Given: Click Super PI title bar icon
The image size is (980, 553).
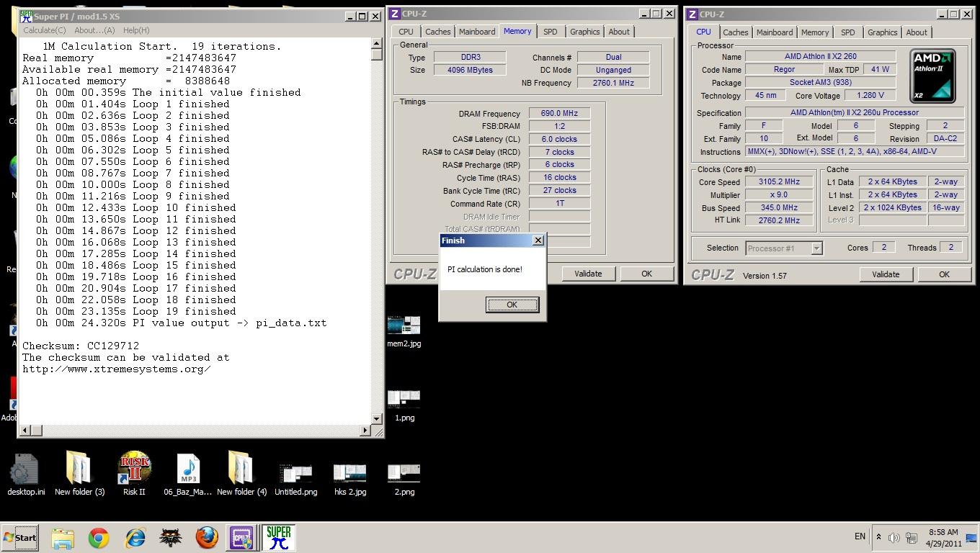Looking at the screenshot, I should [x=27, y=16].
